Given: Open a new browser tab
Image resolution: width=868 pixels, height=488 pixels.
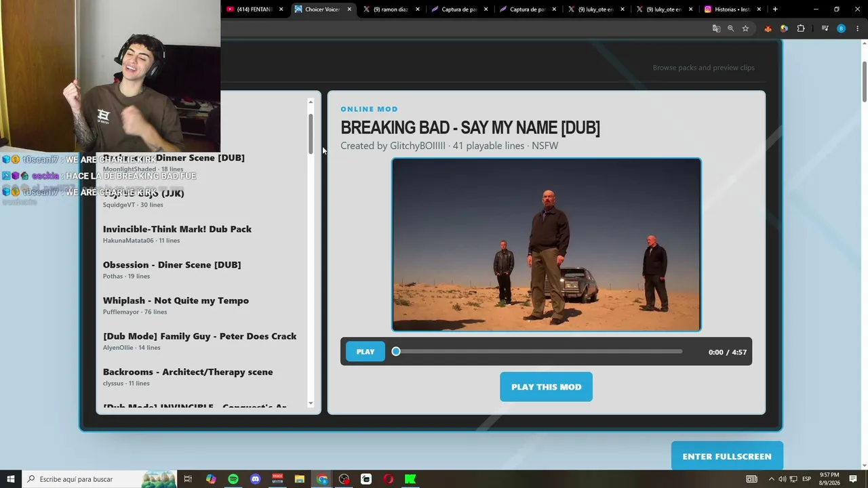Looking at the screenshot, I should pyautogui.click(x=775, y=9).
